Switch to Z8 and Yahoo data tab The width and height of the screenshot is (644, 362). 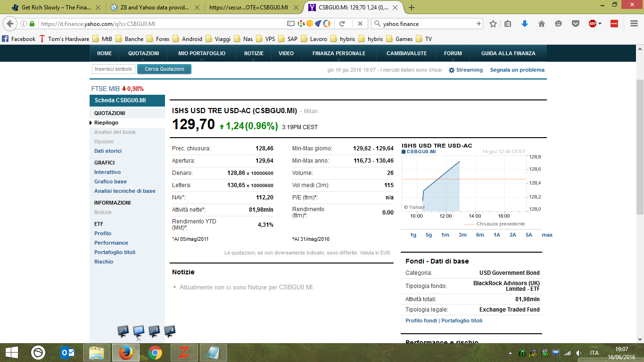(155, 8)
